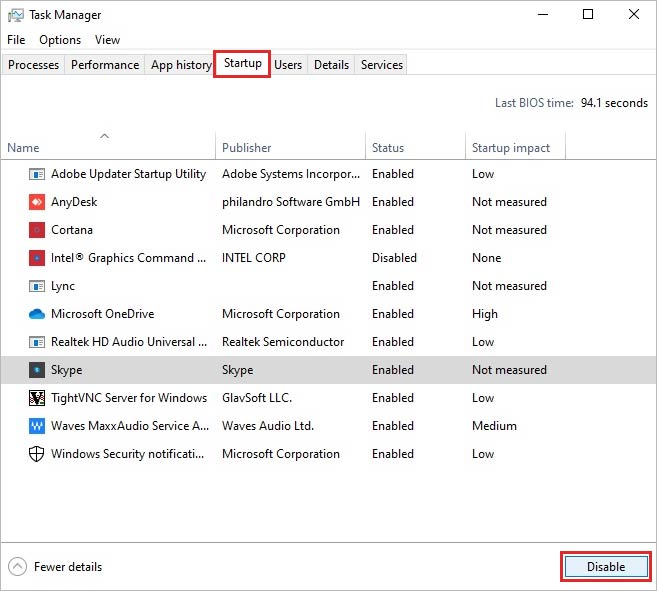
Task: Click the High impact value for OneDrive
Action: click(485, 314)
